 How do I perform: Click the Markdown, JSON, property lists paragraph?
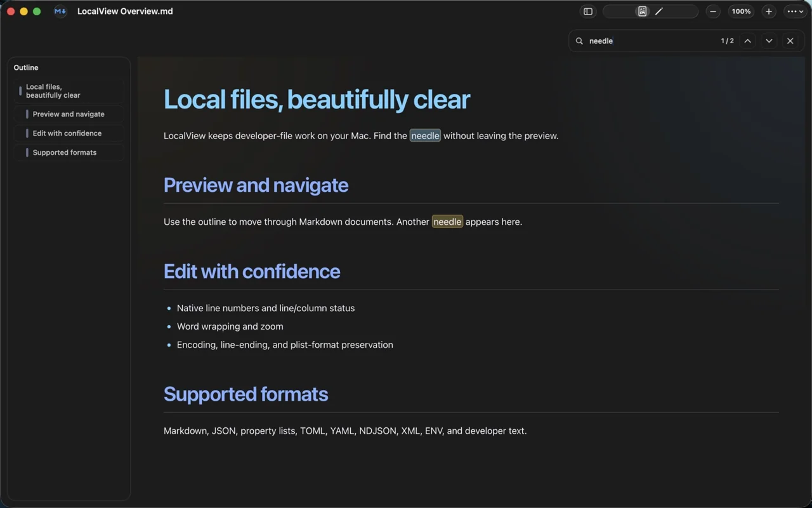[x=345, y=431]
